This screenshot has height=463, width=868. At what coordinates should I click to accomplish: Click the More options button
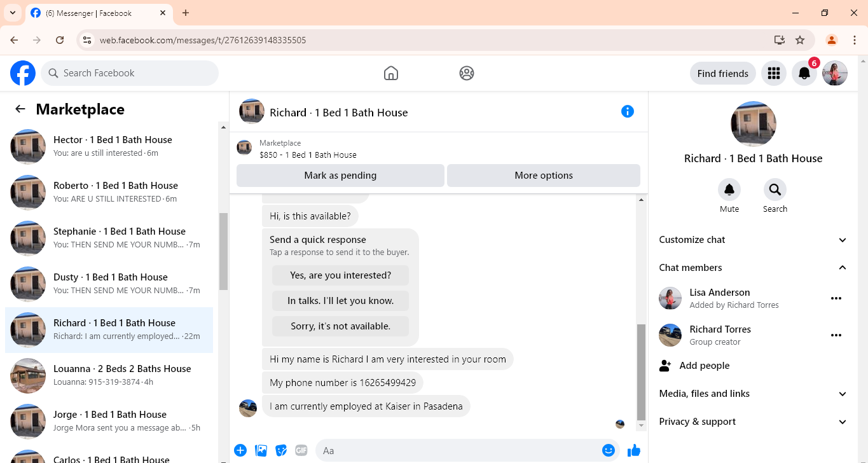544,176
